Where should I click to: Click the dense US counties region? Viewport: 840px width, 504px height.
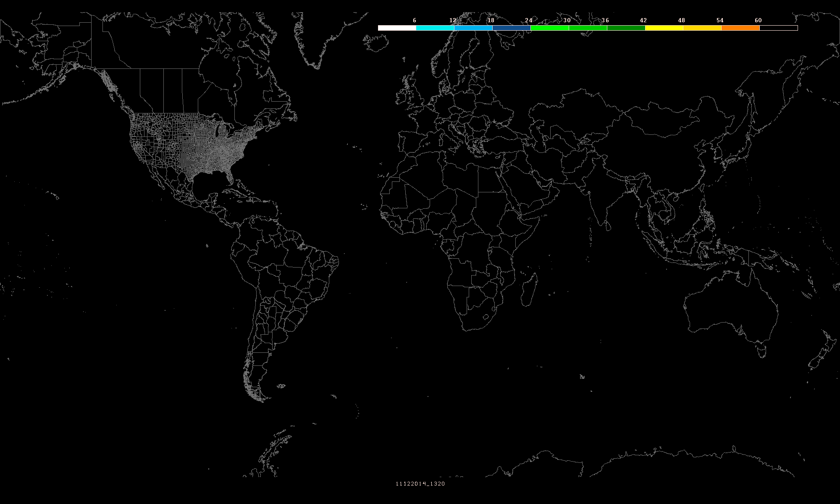point(210,147)
